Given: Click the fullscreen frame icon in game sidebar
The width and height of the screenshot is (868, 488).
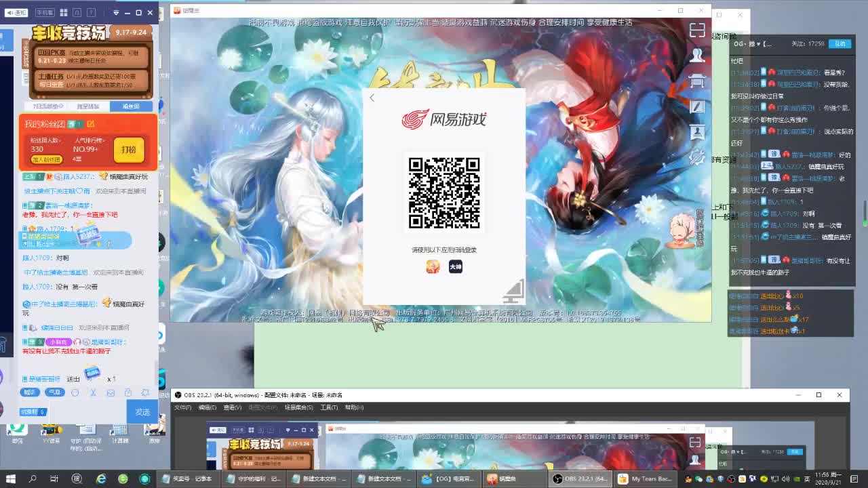Looking at the screenshot, I should 697,30.
